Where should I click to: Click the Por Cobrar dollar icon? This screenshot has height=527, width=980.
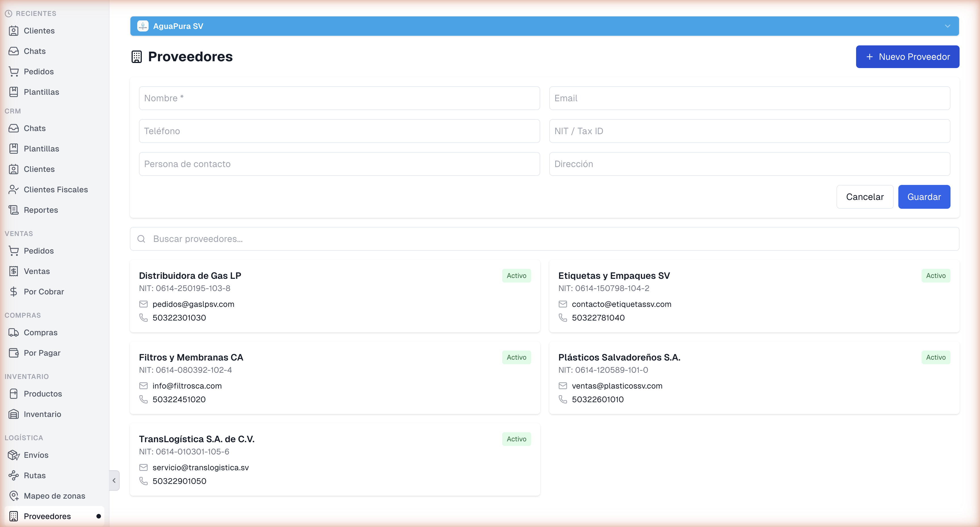click(x=14, y=292)
